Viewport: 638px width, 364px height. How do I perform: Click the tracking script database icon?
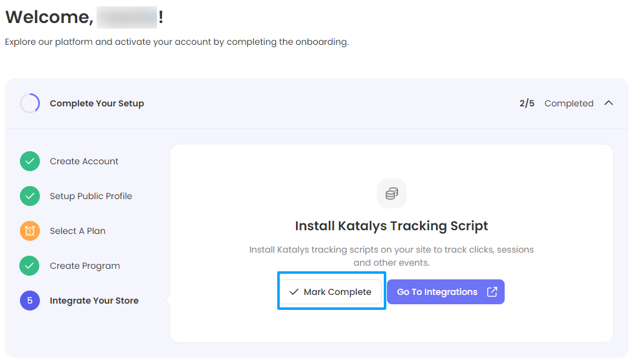[391, 194]
